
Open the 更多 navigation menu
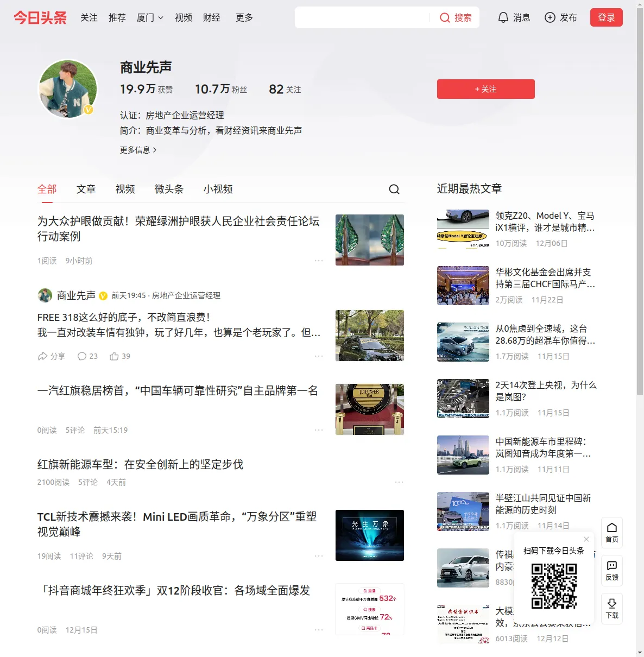244,17
